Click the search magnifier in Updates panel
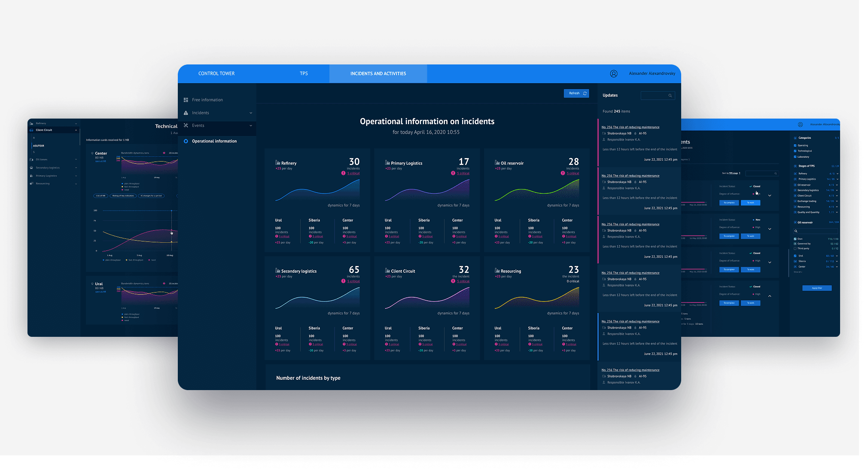Image resolution: width=868 pixels, height=473 pixels. pos(670,95)
